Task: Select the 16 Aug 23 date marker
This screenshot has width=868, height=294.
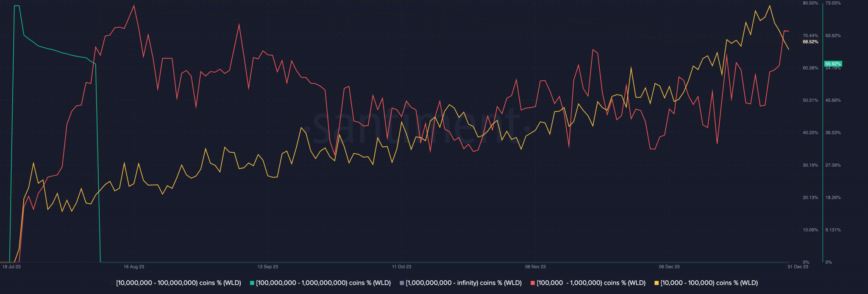Action: coord(134,267)
